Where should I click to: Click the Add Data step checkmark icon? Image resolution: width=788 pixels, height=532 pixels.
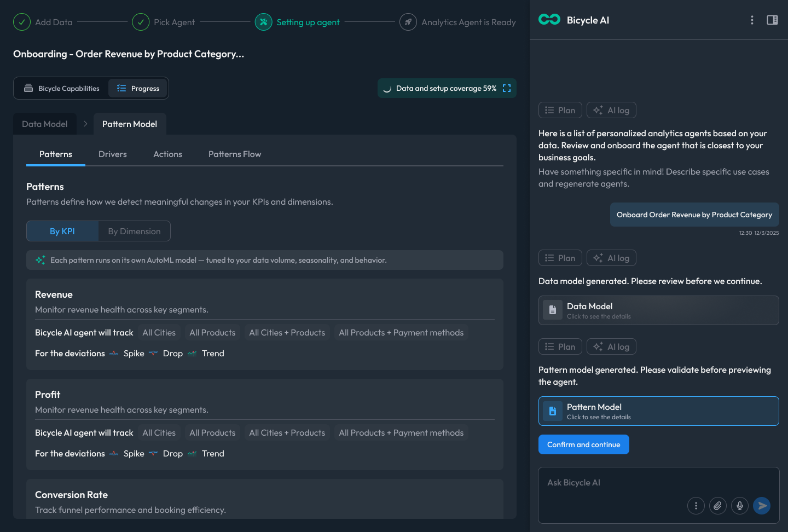22,22
